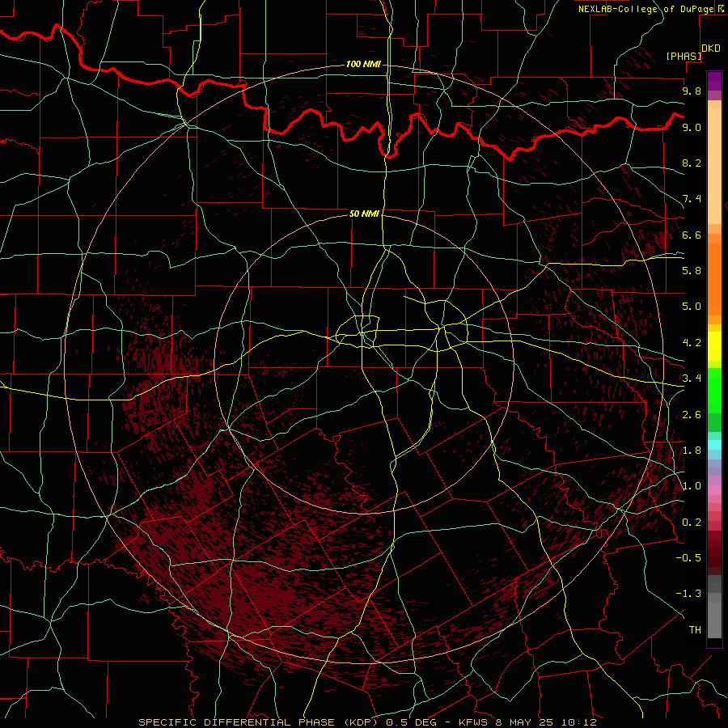Click the pink segment of the color bar
728x728 pixels.
pos(714,490)
